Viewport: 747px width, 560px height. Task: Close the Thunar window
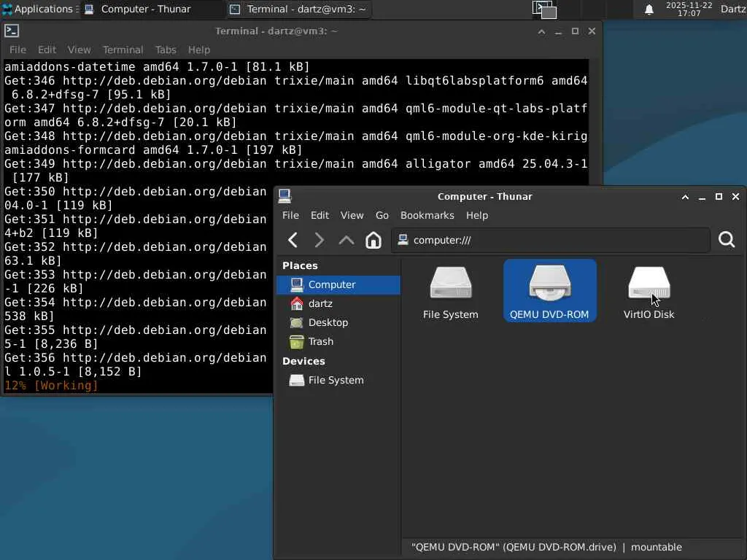click(x=735, y=197)
